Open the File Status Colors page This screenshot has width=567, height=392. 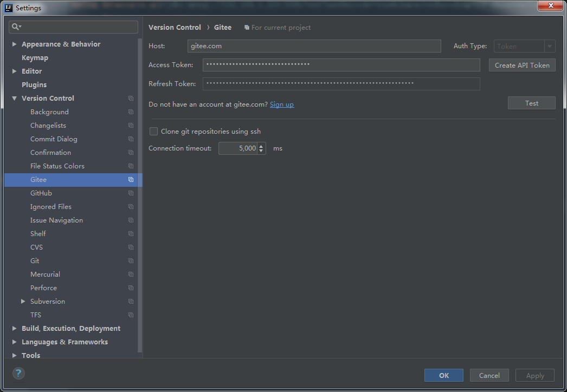point(57,166)
